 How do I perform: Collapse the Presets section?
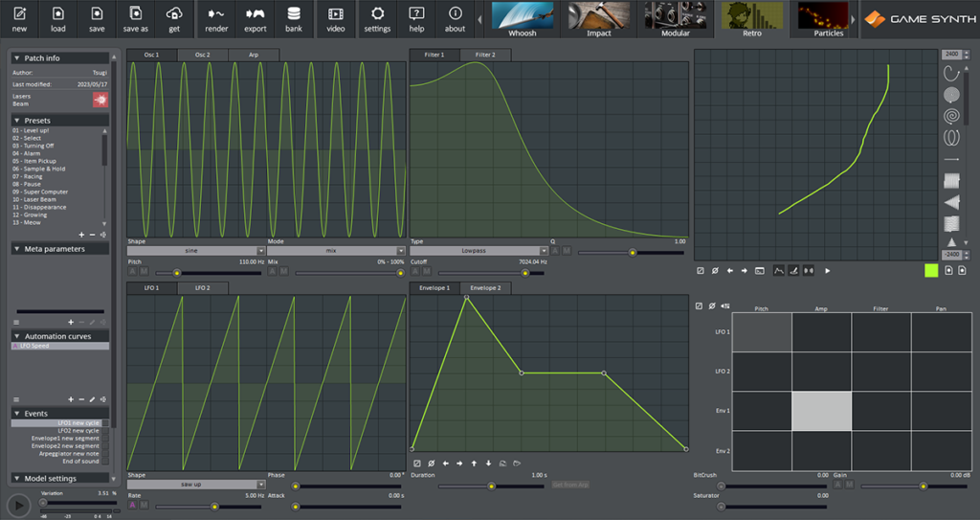(17, 120)
